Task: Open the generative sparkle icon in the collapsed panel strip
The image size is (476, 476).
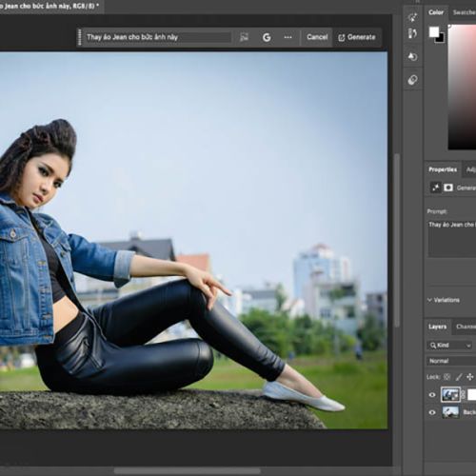Action: (412, 17)
